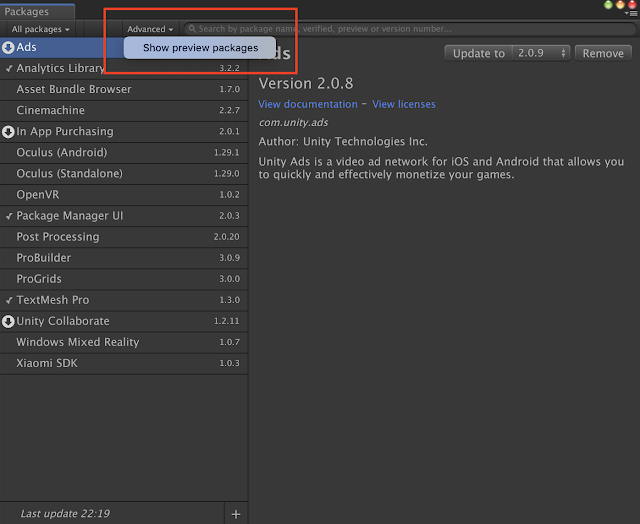Image resolution: width=640 pixels, height=524 pixels.
Task: Click version number 1.2.11 of Unity Collaborate
Action: (227, 322)
